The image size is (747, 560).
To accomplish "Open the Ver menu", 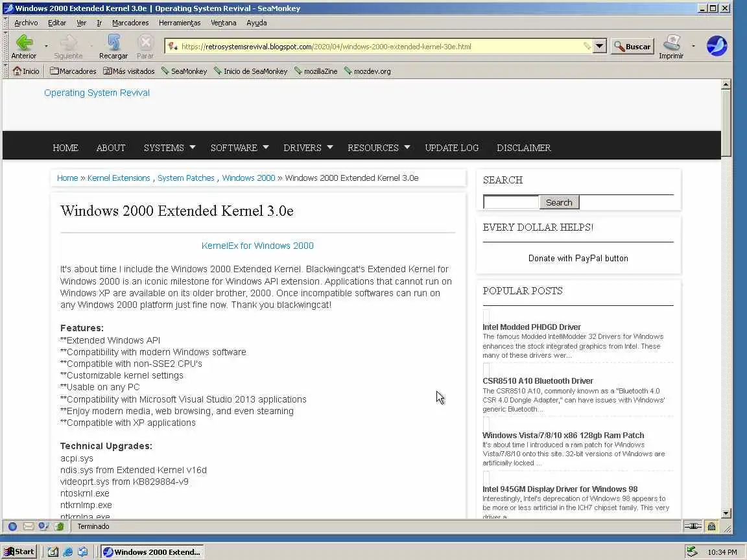I will point(82,23).
